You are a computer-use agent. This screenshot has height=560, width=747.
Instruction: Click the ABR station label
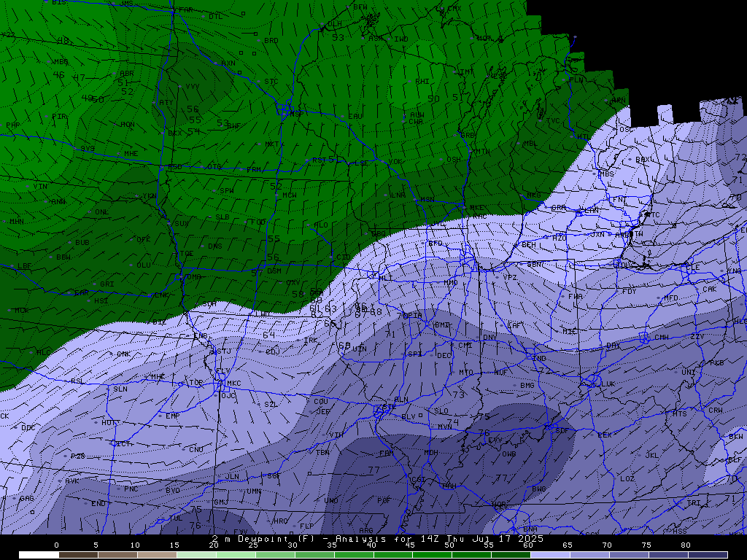pyautogui.click(x=127, y=74)
